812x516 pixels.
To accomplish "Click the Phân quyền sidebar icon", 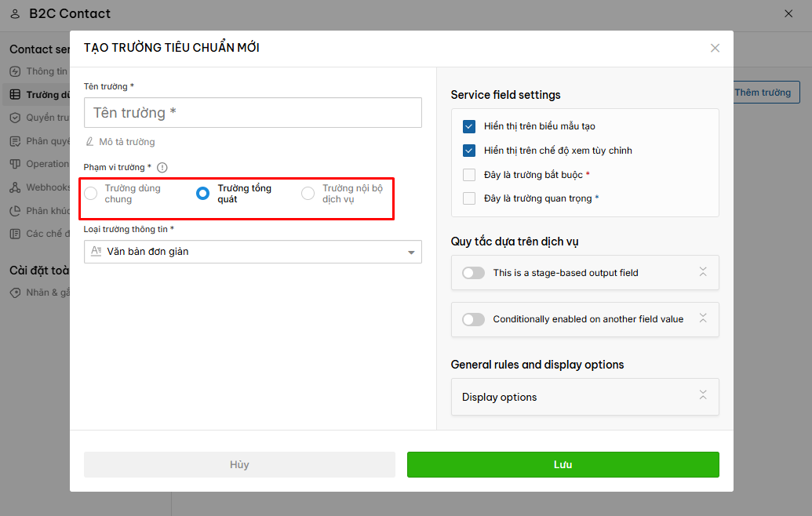I will click(x=15, y=141).
